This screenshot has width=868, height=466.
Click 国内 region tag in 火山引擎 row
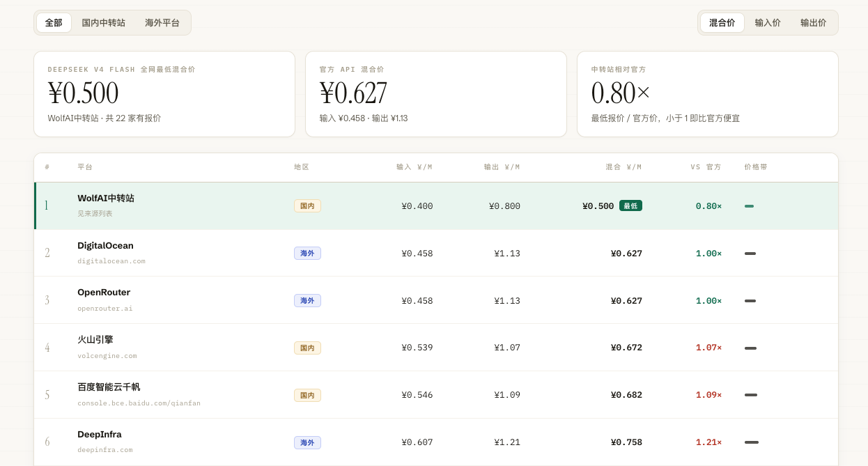(x=307, y=348)
